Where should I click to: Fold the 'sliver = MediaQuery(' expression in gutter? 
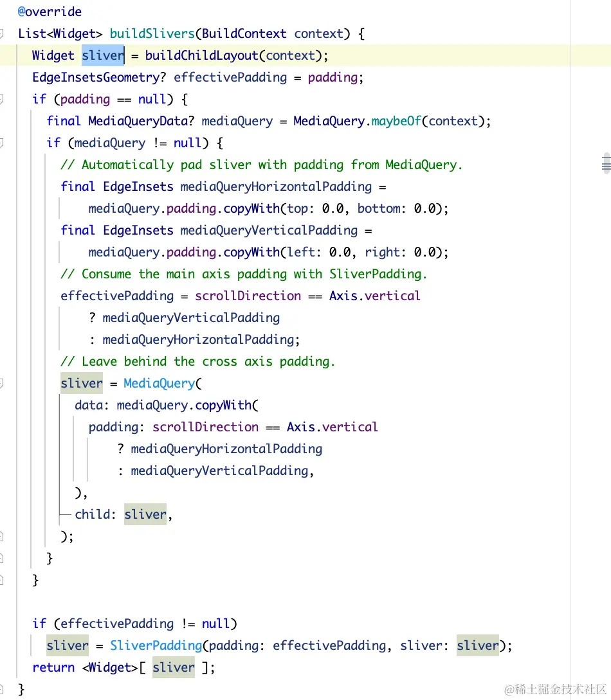[2, 384]
